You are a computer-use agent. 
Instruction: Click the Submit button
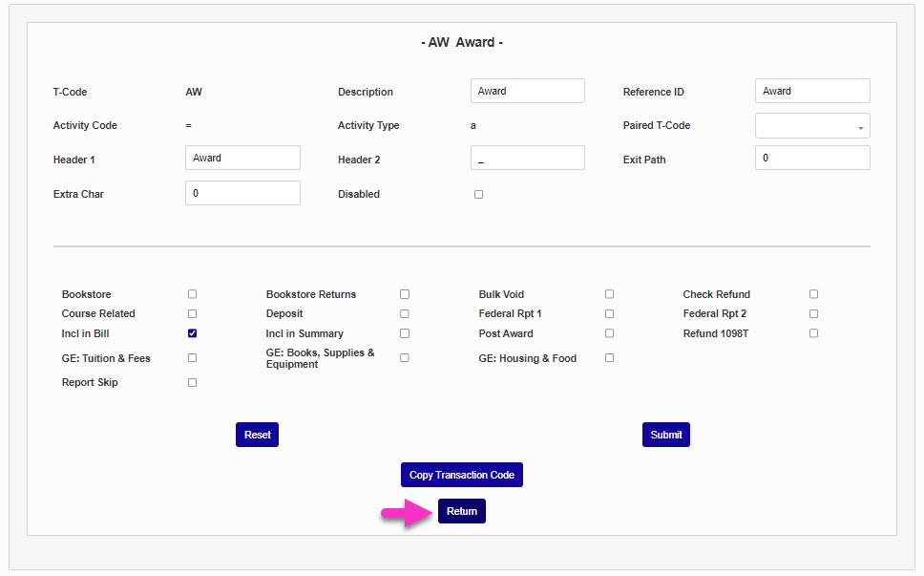point(665,435)
